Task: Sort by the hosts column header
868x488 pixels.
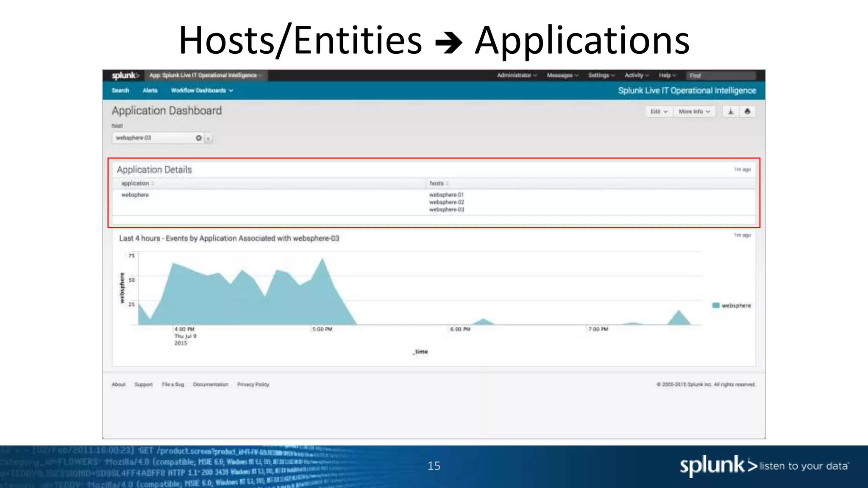Action: 437,183
